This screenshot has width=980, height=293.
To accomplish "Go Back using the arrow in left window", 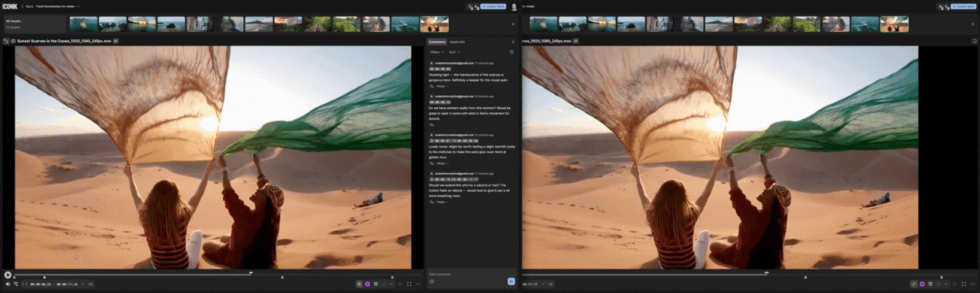I will point(23,6).
